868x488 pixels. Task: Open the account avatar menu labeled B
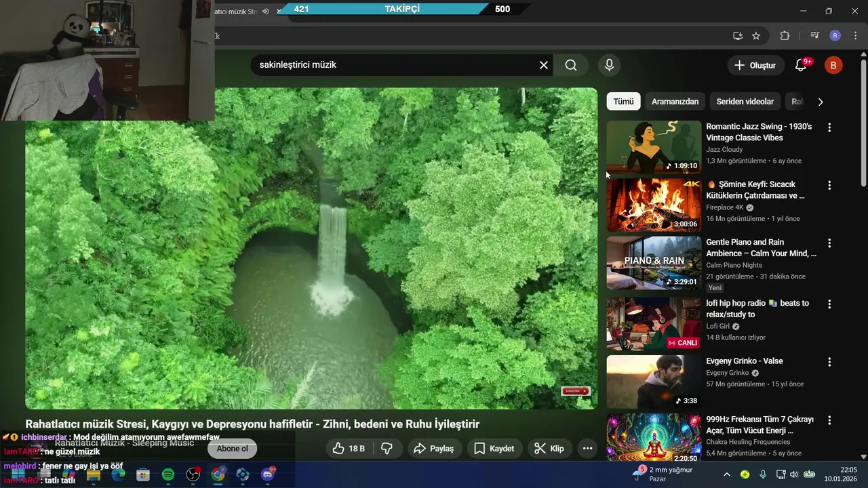[x=833, y=65]
